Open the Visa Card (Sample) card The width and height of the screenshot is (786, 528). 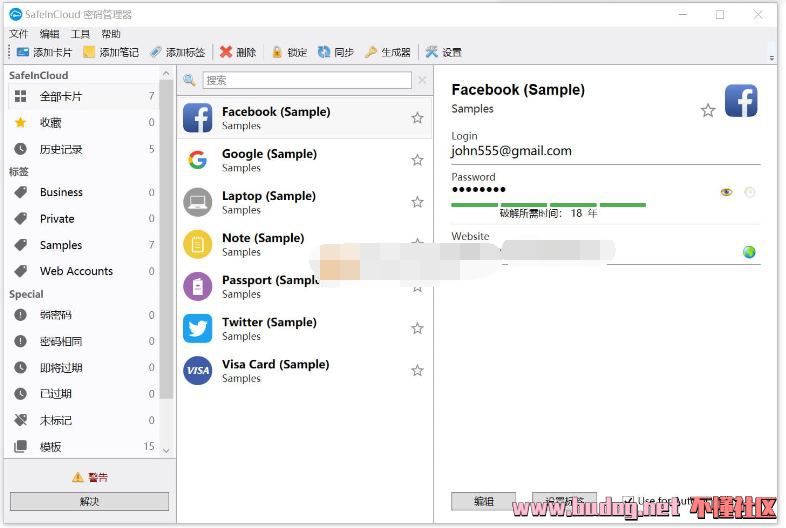304,371
